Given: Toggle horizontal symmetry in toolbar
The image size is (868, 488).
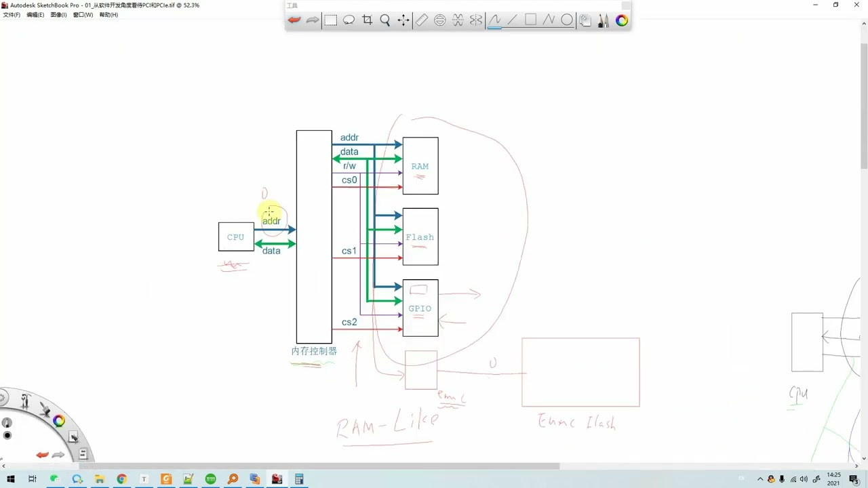Looking at the screenshot, I should [458, 20].
